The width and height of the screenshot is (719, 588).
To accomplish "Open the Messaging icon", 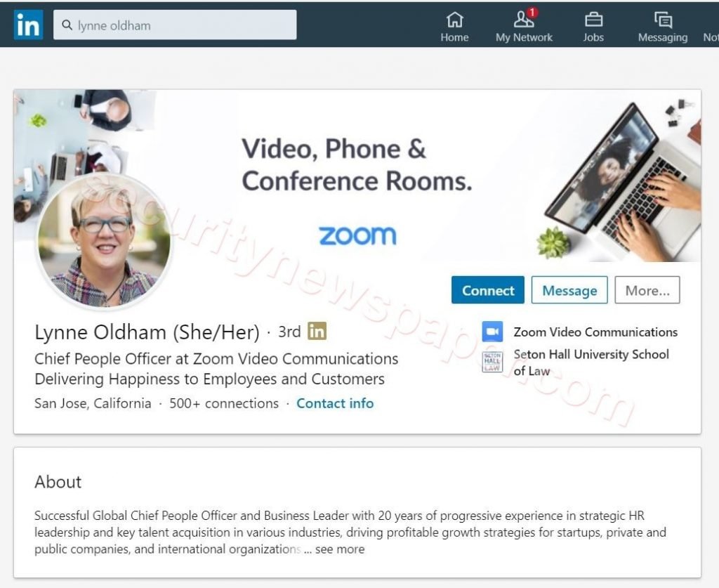I will 663,20.
